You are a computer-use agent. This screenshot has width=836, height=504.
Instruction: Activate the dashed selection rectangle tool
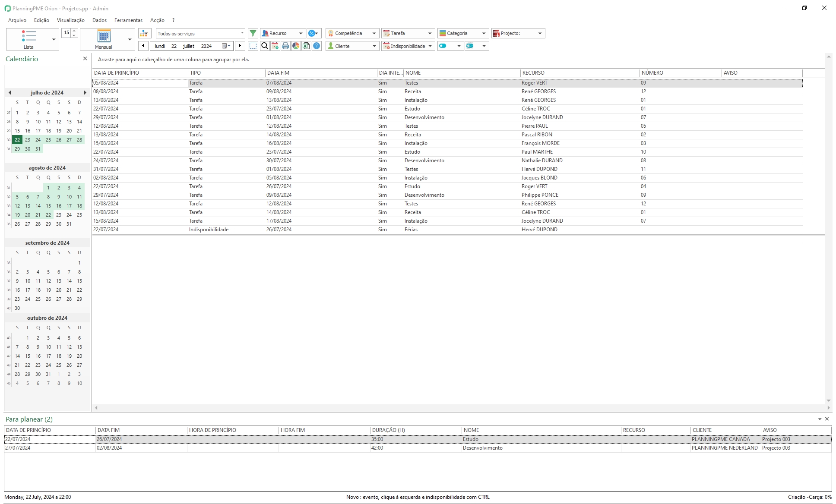point(253,46)
